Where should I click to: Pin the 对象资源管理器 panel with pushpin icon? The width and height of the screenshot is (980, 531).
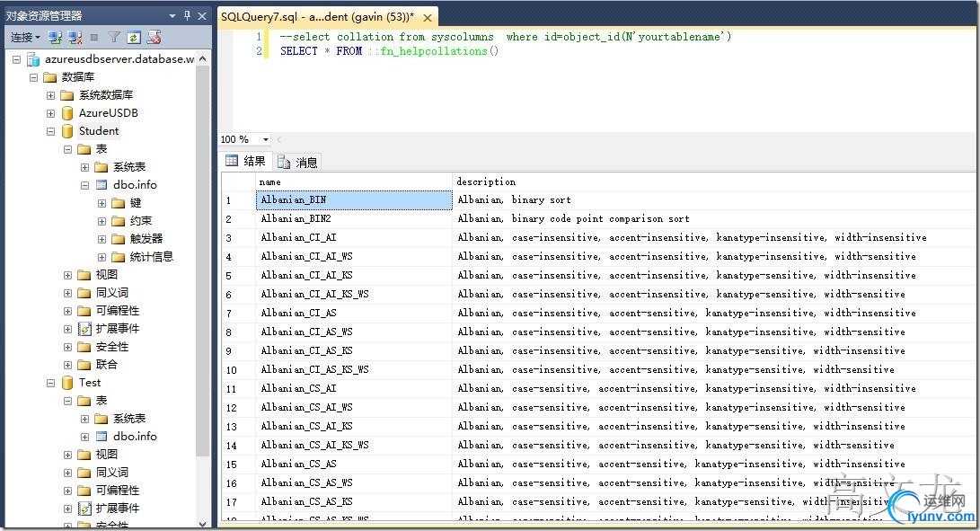pos(187,15)
